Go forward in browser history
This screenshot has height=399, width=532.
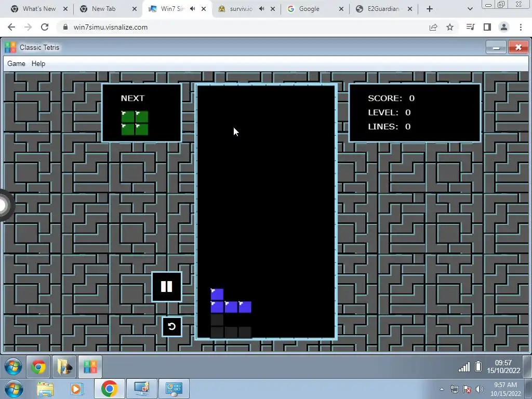[x=28, y=27]
